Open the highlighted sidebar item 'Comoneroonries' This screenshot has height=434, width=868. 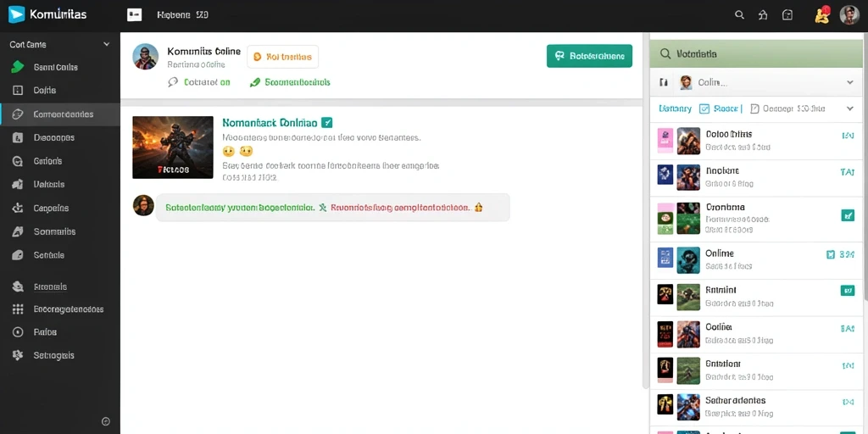60,114
